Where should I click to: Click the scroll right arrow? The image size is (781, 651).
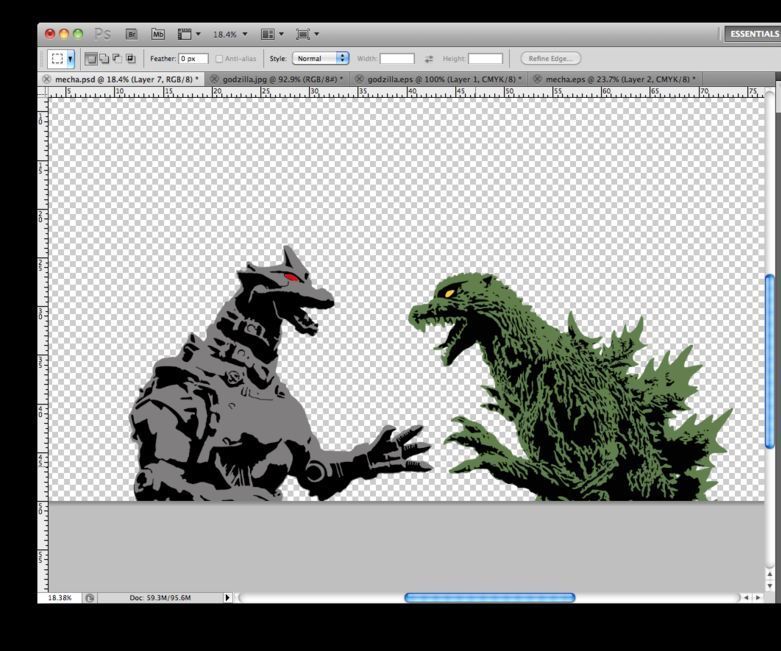pos(758,597)
